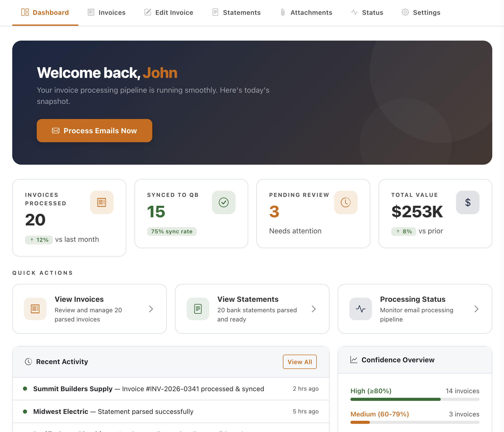This screenshot has width=504, height=432.
Task: Click the chevron on View Statements card
Action: [314, 309]
